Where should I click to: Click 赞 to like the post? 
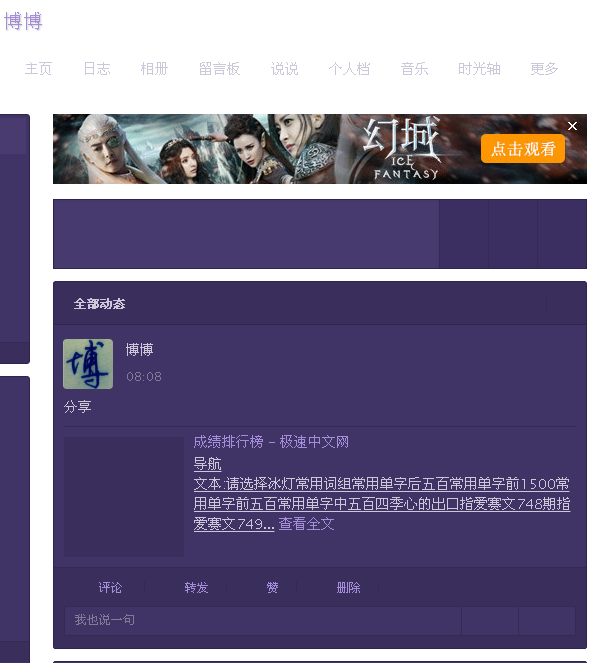point(272,587)
